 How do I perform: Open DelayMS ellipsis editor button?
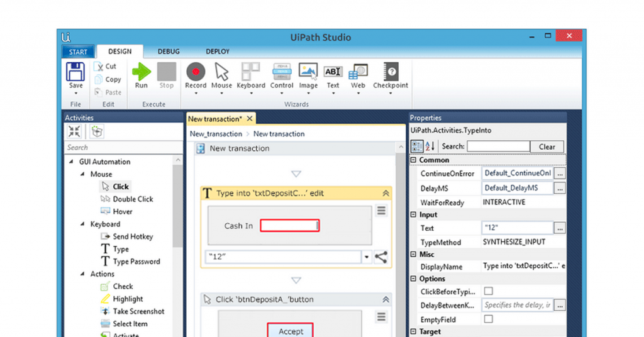[560, 189]
